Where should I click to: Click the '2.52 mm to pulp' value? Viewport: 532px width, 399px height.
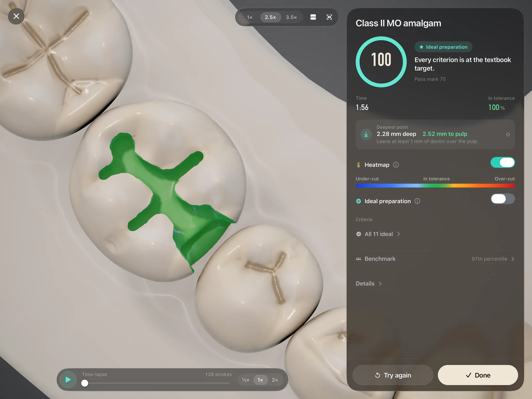[x=445, y=134]
